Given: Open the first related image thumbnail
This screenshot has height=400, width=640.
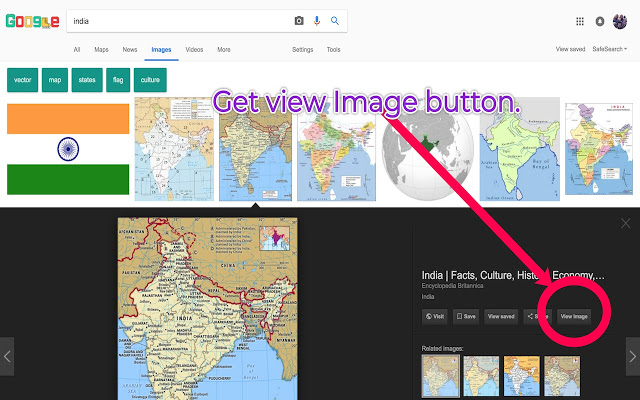Looking at the screenshot, I should (441, 376).
